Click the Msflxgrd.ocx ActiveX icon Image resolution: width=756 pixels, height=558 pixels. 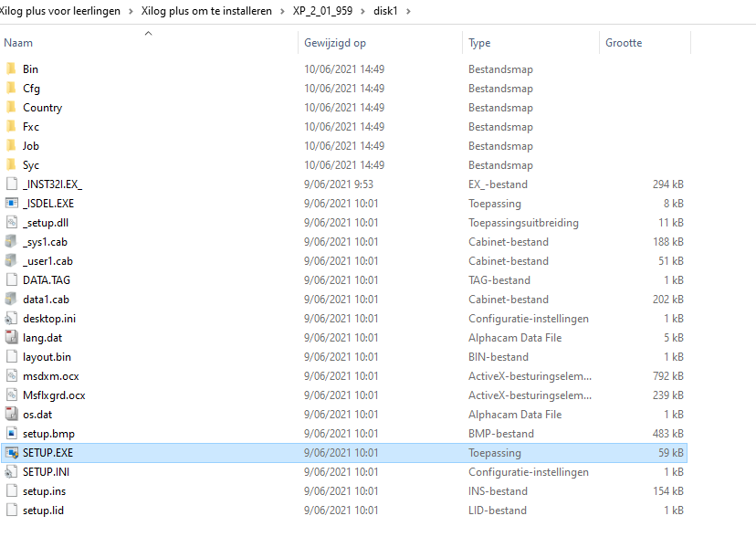[12, 395]
